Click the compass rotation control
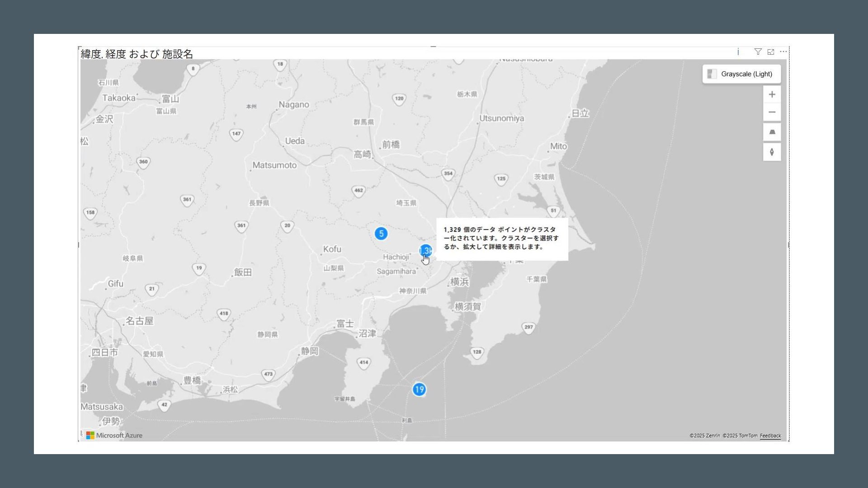The image size is (868, 488). [772, 152]
